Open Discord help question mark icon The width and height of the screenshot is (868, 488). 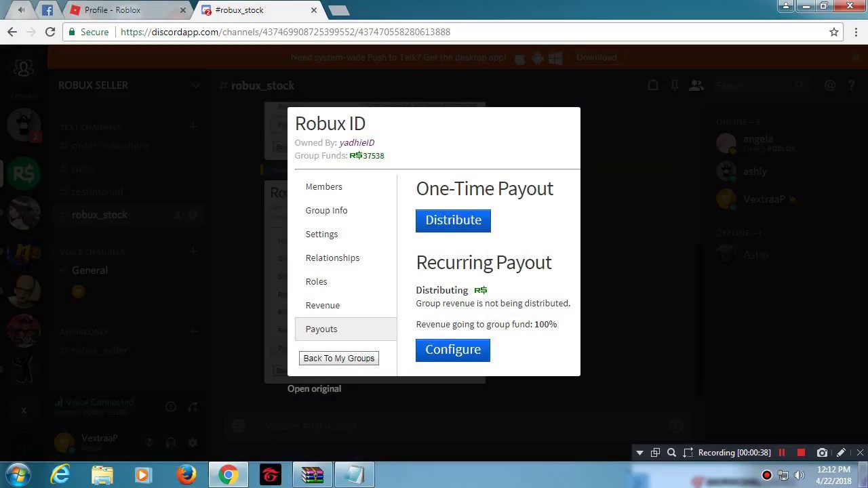852,85
